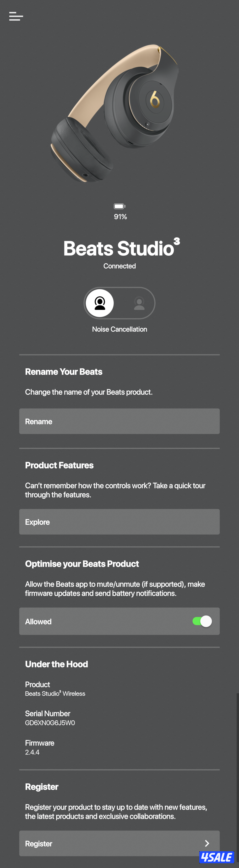Image resolution: width=239 pixels, height=868 pixels.
Task: Click the Rename button
Action: click(119, 421)
